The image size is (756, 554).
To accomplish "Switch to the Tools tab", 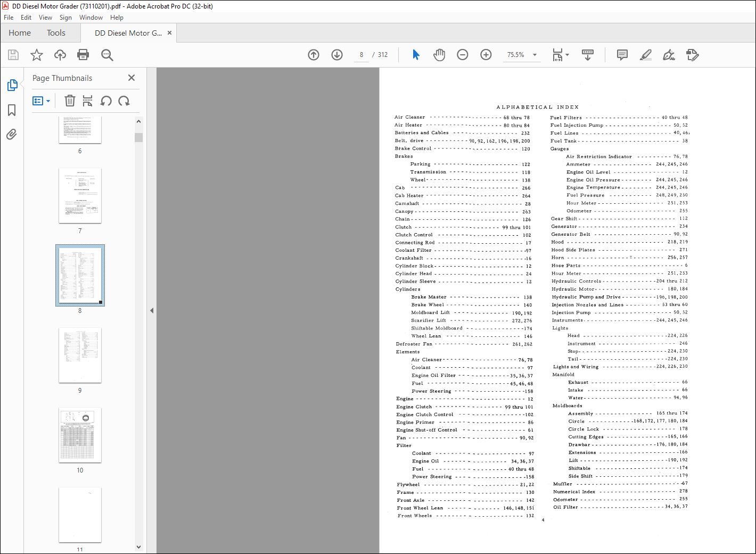I will click(x=56, y=33).
